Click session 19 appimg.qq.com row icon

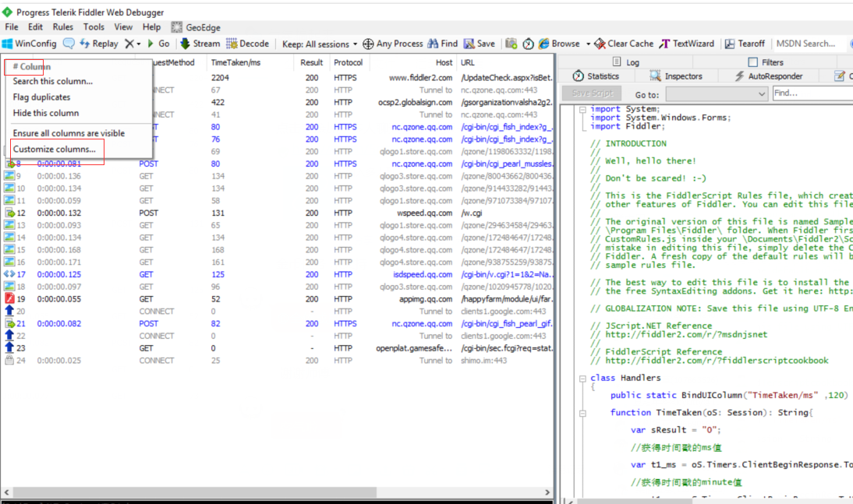coord(9,298)
